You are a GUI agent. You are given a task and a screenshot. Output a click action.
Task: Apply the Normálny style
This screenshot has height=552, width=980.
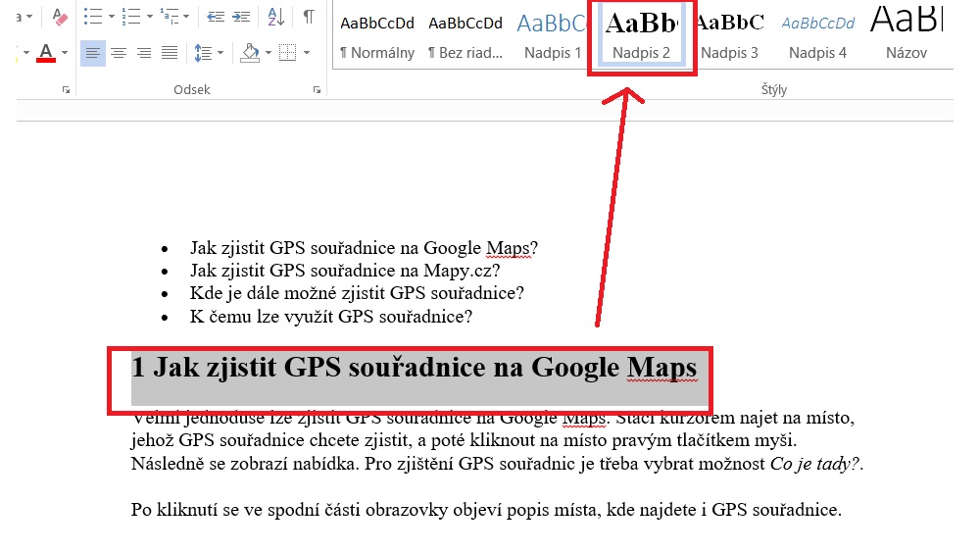pyautogui.click(x=377, y=36)
